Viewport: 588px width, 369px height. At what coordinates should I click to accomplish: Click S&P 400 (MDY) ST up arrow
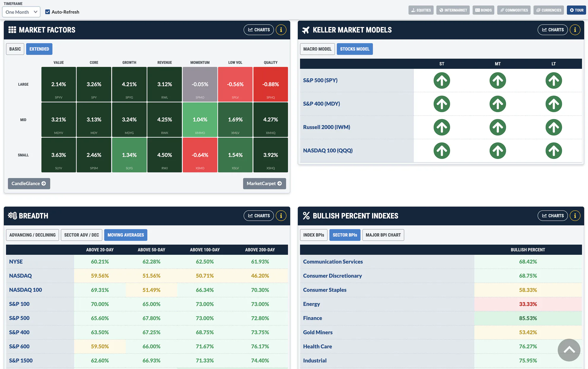442,104
